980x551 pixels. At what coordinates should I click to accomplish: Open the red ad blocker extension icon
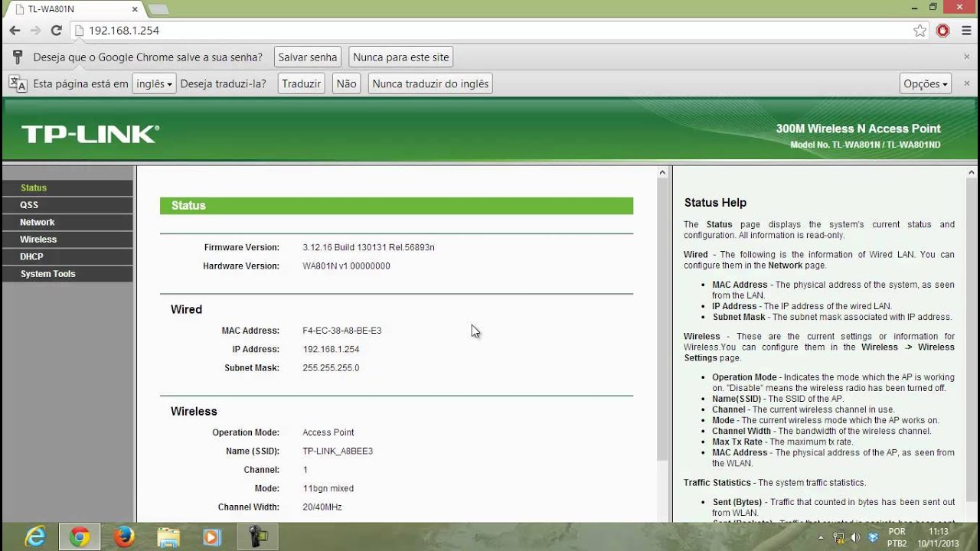click(x=943, y=31)
